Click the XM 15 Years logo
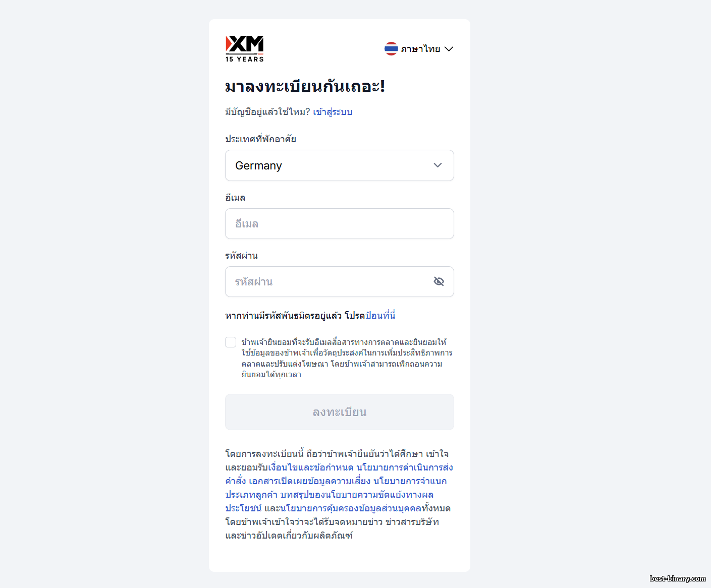The width and height of the screenshot is (711, 588). click(x=245, y=48)
